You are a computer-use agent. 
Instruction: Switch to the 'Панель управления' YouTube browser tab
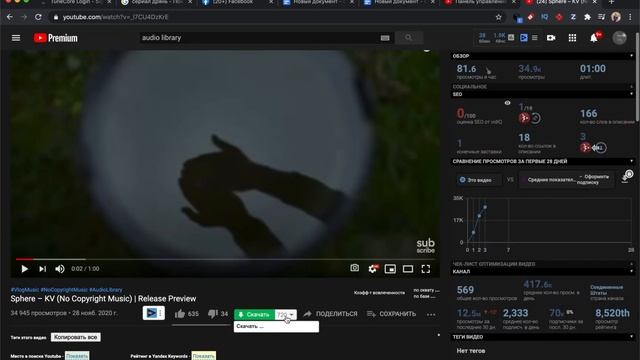[480, 2]
